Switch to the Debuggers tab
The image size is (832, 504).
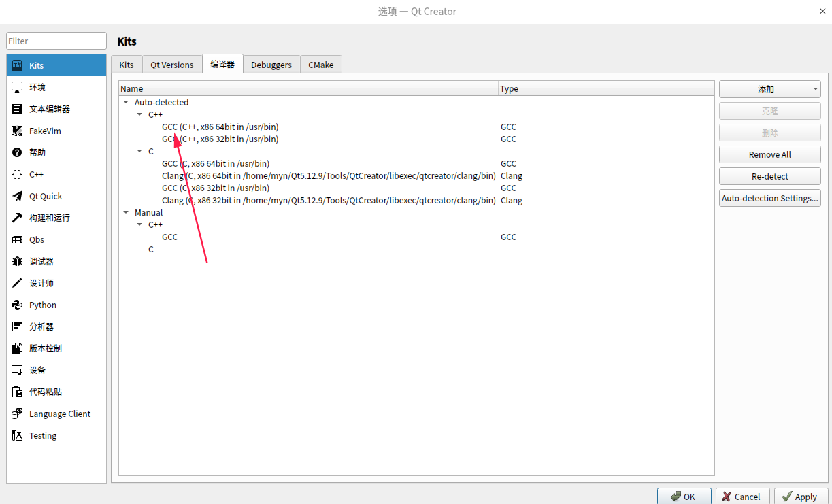click(x=271, y=65)
